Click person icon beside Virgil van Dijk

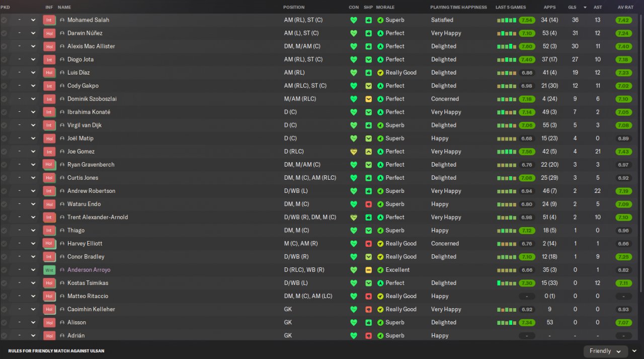(x=62, y=125)
